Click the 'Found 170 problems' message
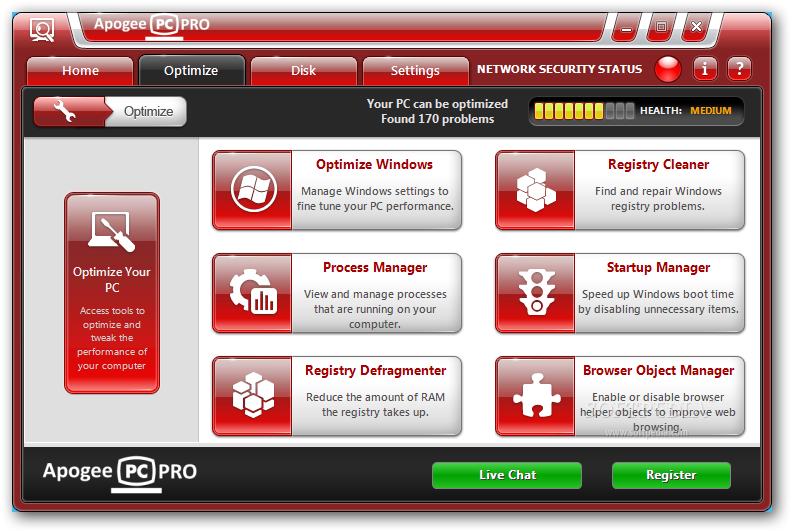Viewport: 792px width, 532px height. [x=437, y=119]
